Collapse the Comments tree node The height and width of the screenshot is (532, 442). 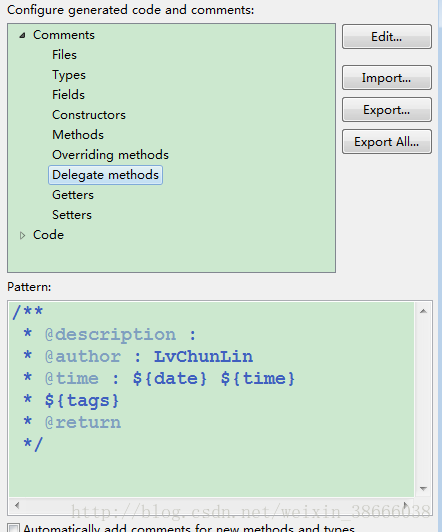coord(22,35)
